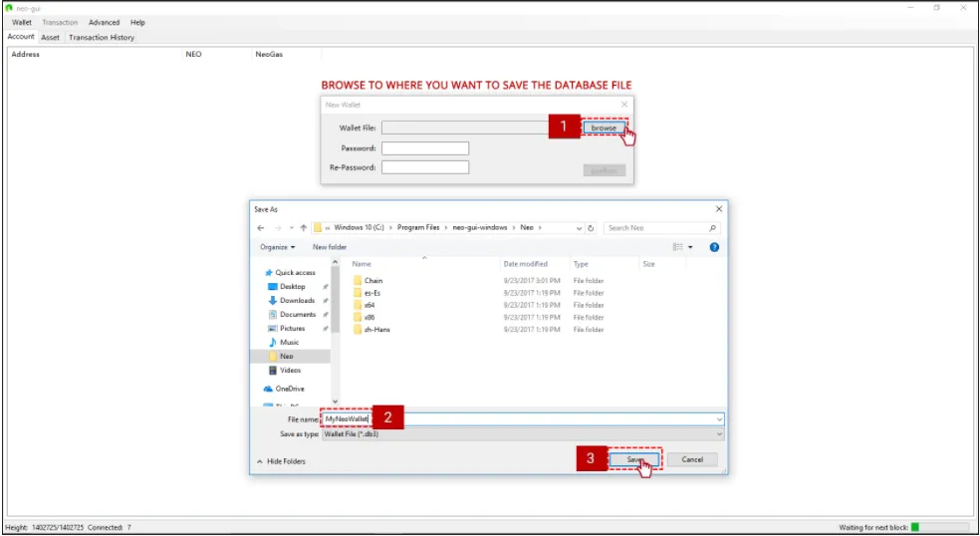Click the next block progress bar

pos(939,527)
